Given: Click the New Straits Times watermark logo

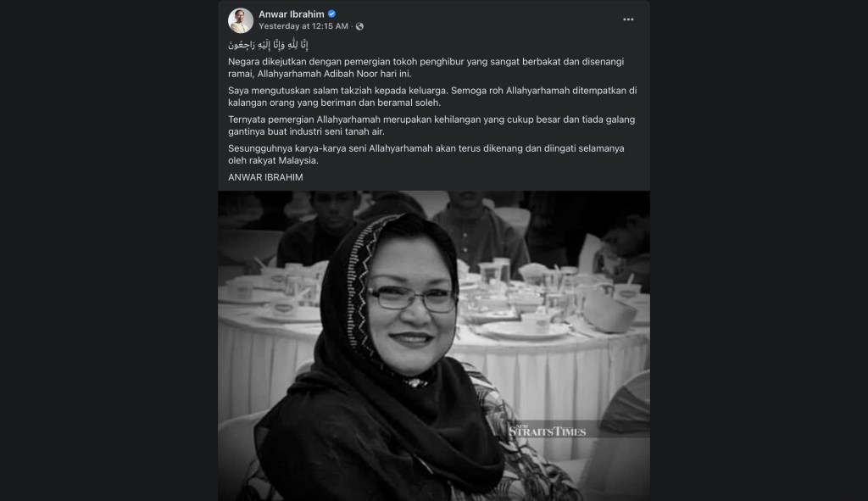Looking at the screenshot, I should coord(547,431).
